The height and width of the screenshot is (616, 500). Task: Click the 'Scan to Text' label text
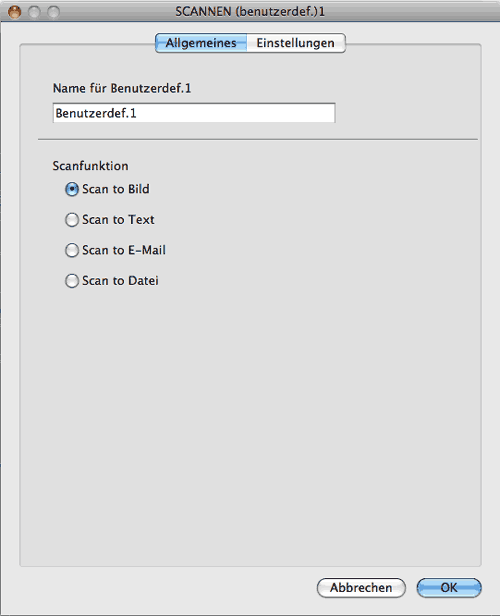click(118, 220)
